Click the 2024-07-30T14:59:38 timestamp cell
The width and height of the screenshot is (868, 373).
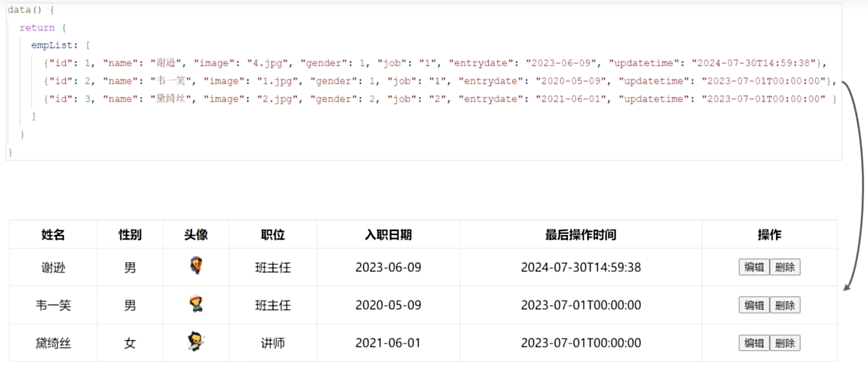click(580, 267)
